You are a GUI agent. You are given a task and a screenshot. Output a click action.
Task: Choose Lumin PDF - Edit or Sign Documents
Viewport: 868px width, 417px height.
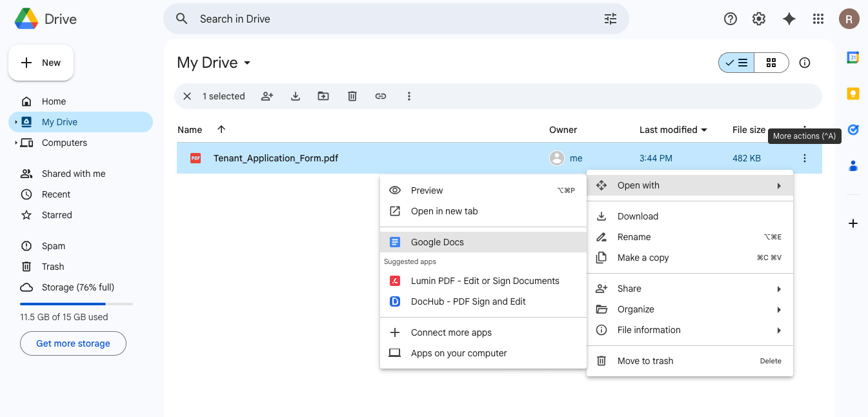[483, 281]
